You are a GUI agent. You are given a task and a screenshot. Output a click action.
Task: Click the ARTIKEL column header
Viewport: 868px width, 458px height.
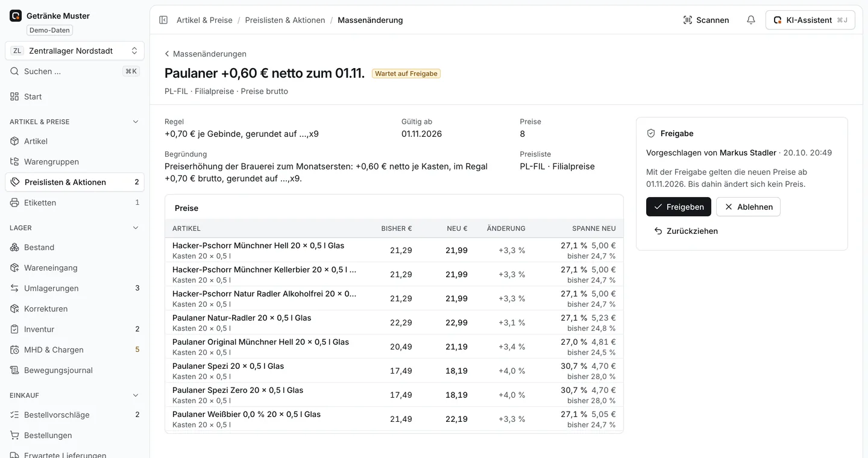pos(186,228)
